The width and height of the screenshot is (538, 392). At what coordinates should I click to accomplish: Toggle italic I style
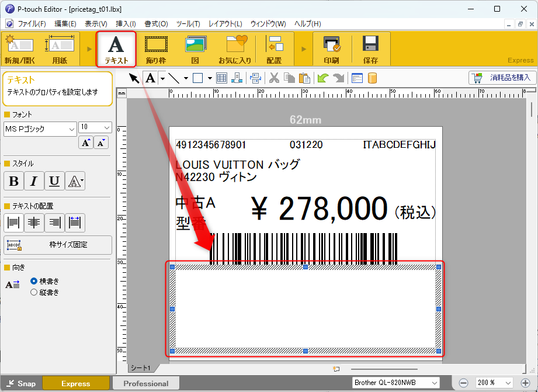(x=34, y=181)
